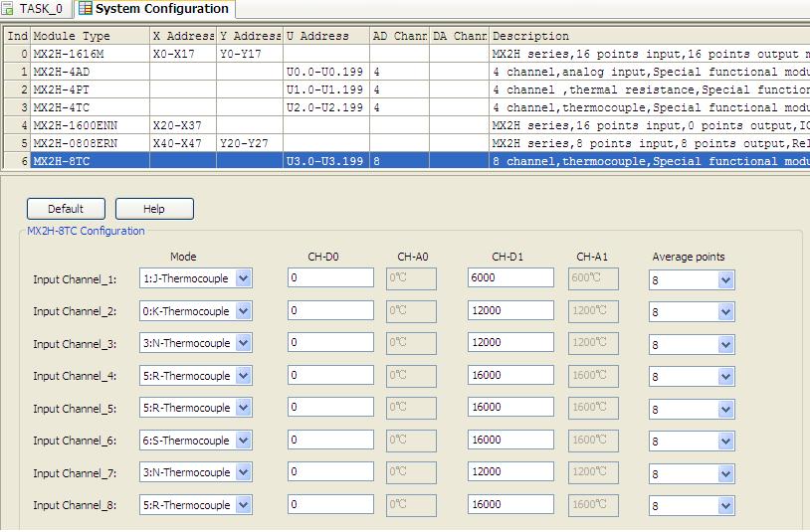Click the X20-X37 address cell

(183, 125)
